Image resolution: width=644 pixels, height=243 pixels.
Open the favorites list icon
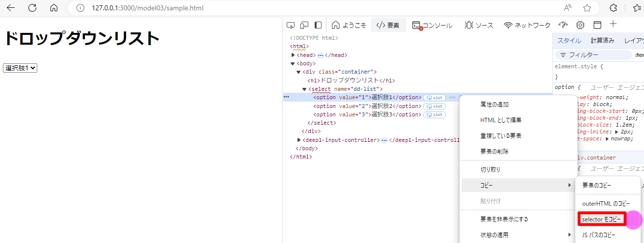pyautogui.click(x=638, y=8)
